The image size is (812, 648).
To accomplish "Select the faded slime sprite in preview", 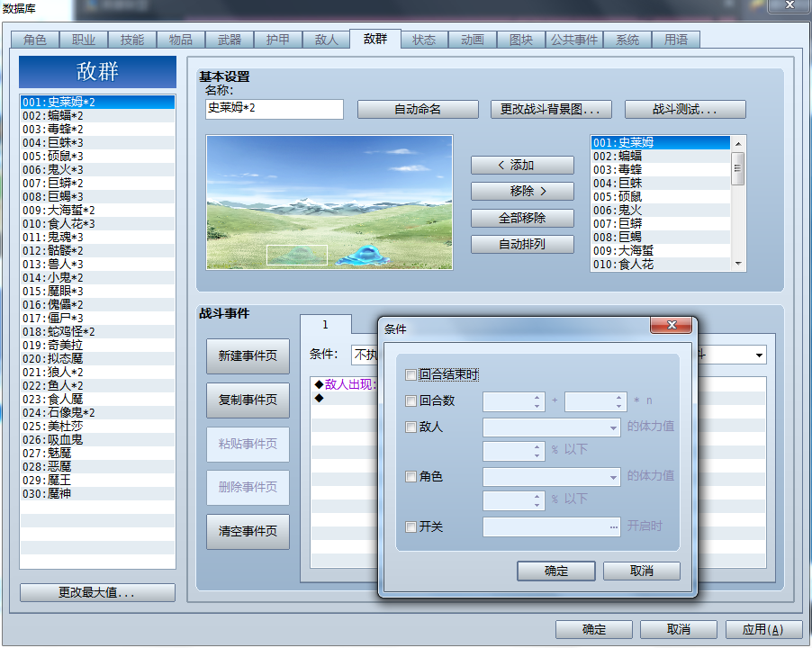I will (x=297, y=256).
